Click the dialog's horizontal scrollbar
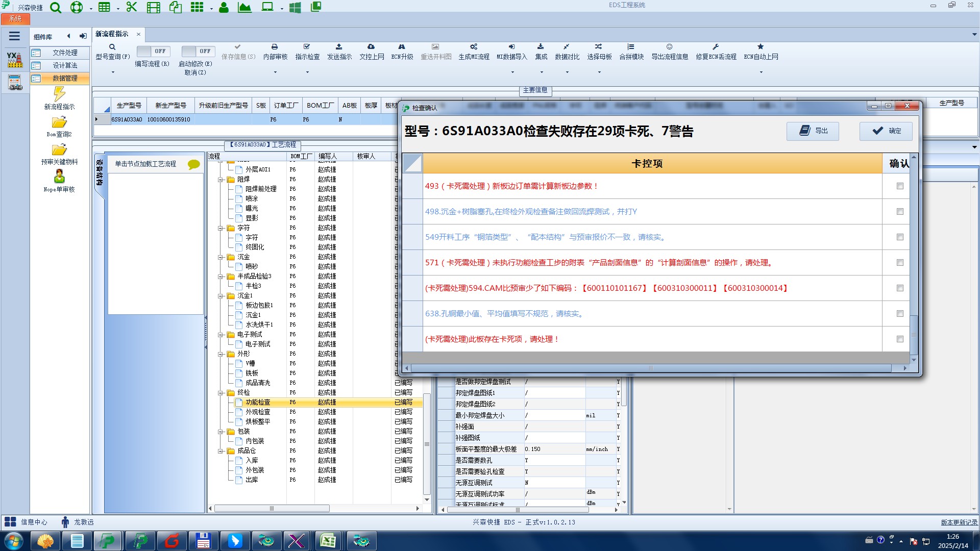 click(651, 368)
